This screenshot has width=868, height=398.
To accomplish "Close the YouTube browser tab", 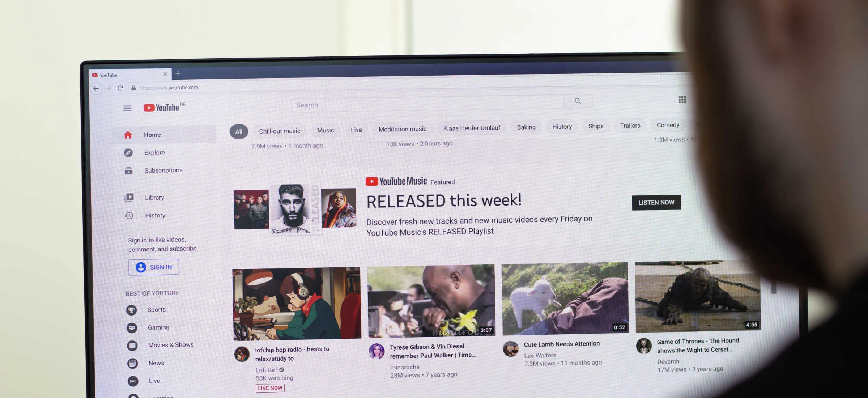I will (x=165, y=74).
